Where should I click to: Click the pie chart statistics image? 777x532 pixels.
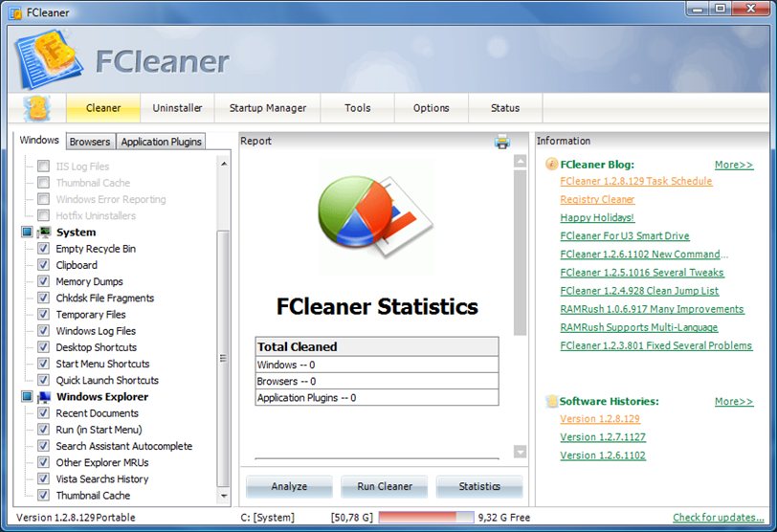click(376, 217)
